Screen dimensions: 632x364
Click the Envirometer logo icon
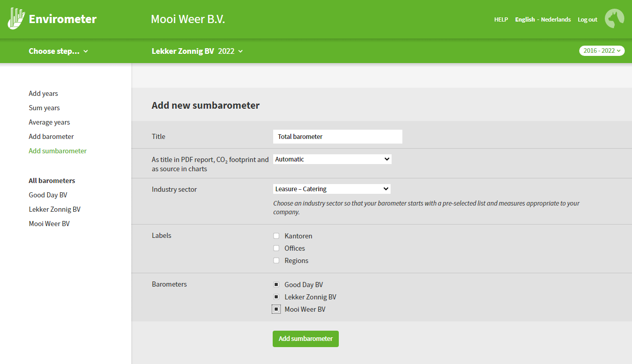click(16, 19)
